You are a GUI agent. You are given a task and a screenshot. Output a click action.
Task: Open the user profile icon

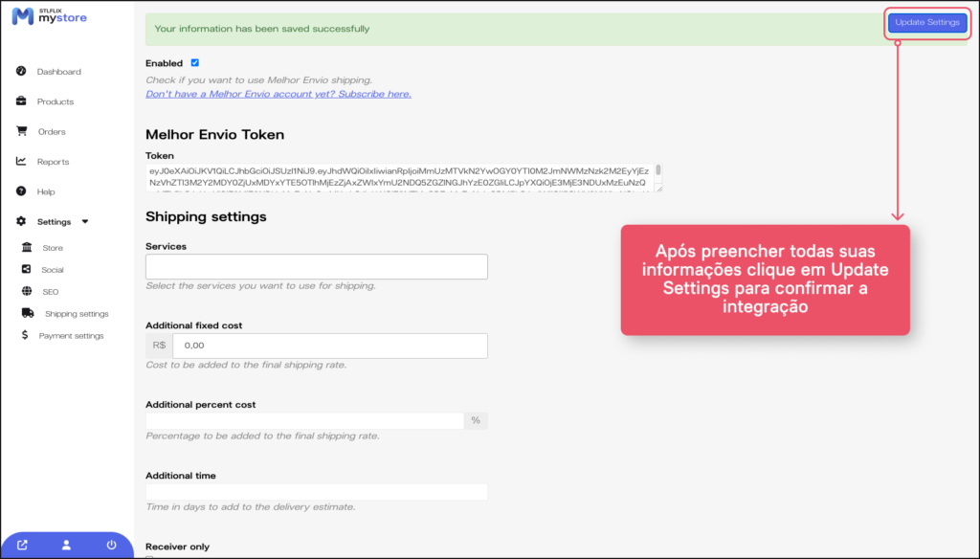(x=66, y=546)
